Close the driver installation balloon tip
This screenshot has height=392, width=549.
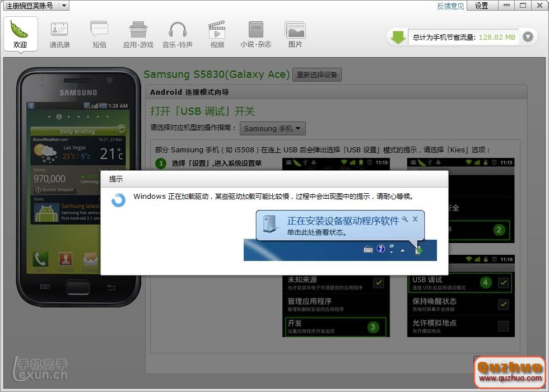click(x=415, y=219)
